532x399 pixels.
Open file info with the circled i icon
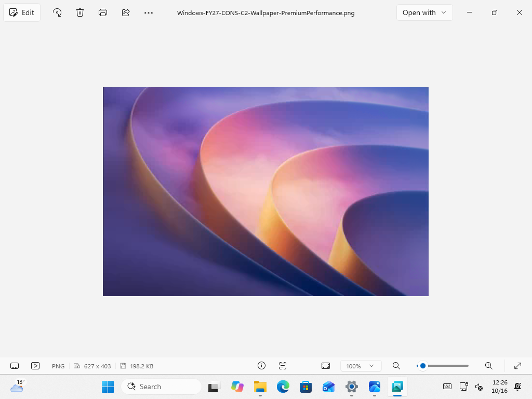(261, 365)
